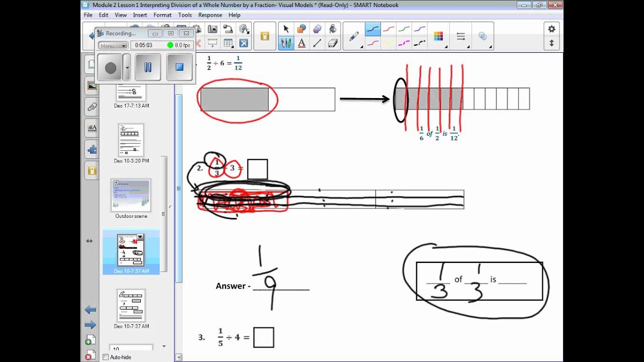Select the Text tool A icon
This screenshot has height=362, width=644.
click(301, 43)
